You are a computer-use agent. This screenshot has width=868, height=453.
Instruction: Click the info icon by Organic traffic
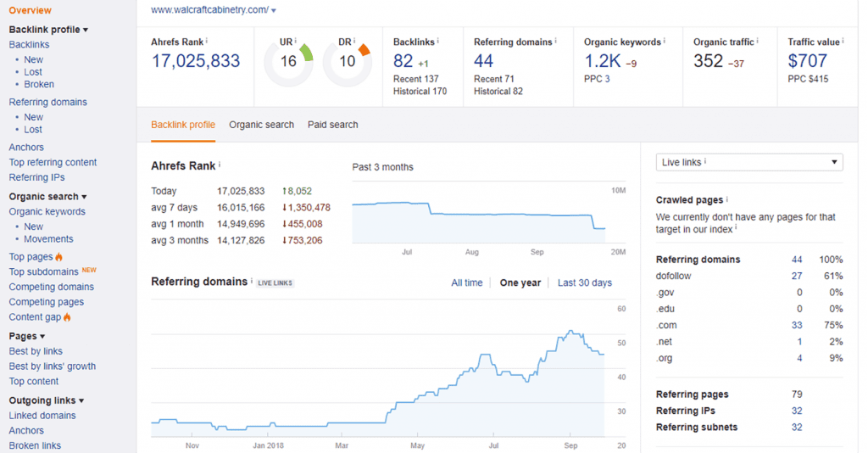[757, 41]
